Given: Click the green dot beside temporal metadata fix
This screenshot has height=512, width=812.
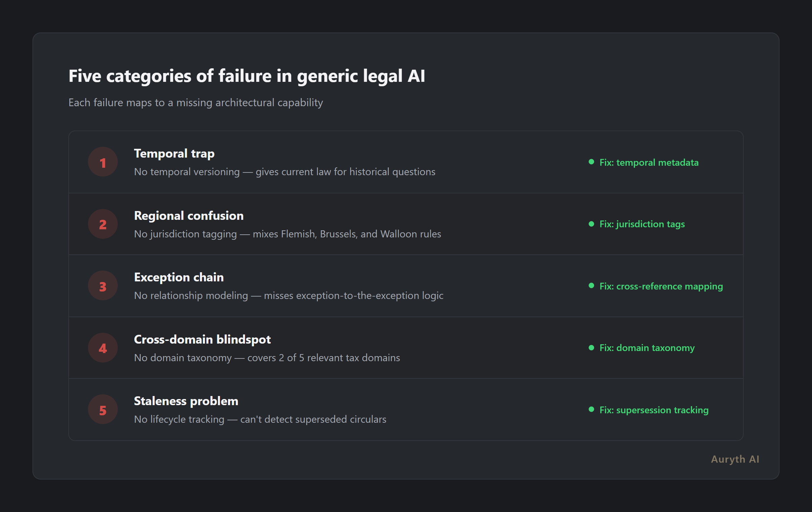Looking at the screenshot, I should (591, 162).
